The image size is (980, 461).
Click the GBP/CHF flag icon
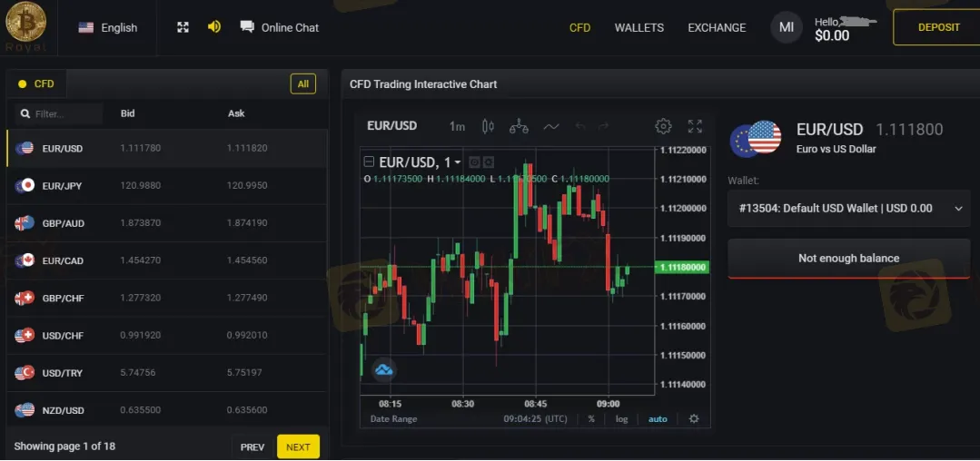tap(25, 298)
